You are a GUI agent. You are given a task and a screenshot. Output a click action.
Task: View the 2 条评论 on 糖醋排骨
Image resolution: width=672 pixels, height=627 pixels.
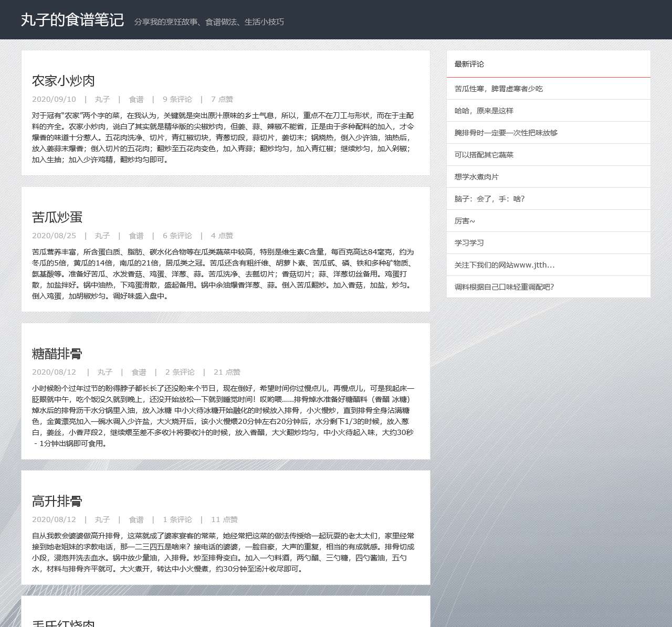coord(181,372)
